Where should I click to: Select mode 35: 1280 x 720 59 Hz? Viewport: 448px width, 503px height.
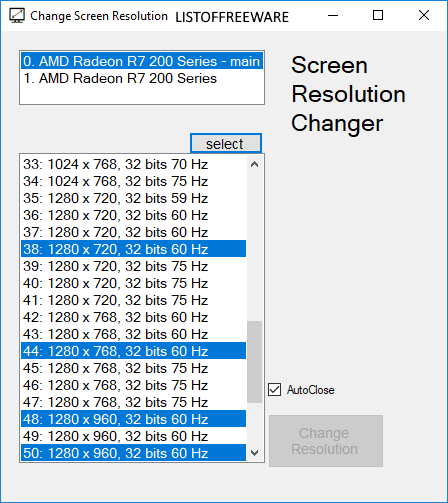[x=133, y=198]
